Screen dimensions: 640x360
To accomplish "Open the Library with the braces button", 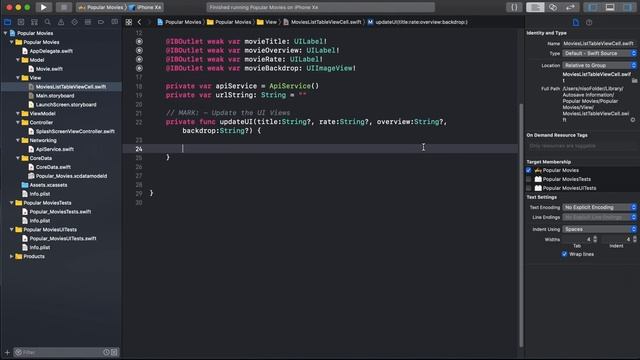I will pyautogui.click(x=514, y=7).
